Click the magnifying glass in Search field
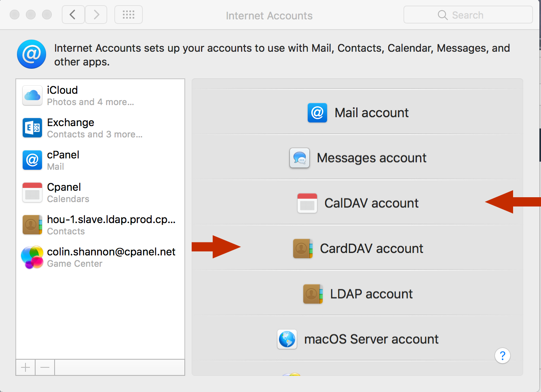Screen dimensions: 541x392 pyautogui.click(x=443, y=15)
